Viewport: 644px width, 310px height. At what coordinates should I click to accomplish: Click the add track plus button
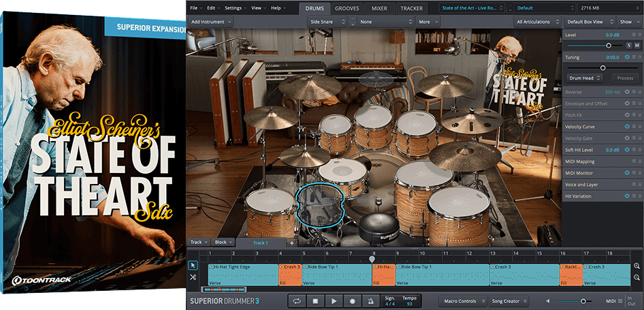tap(291, 243)
